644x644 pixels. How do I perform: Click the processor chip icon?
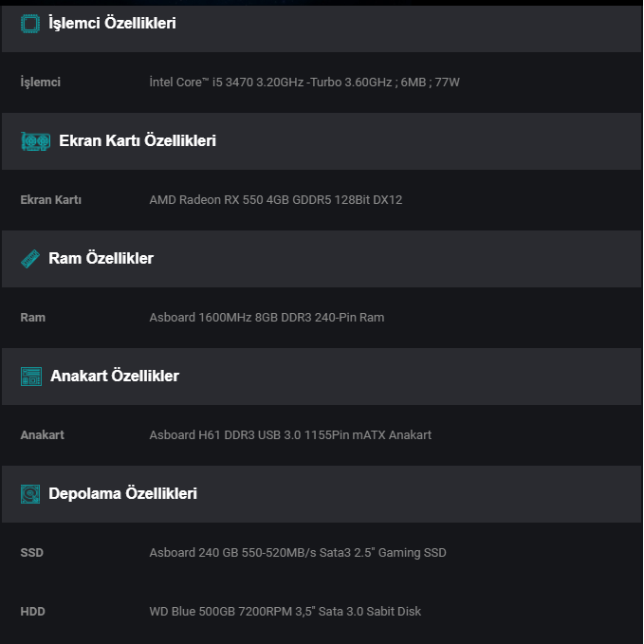click(x=30, y=24)
